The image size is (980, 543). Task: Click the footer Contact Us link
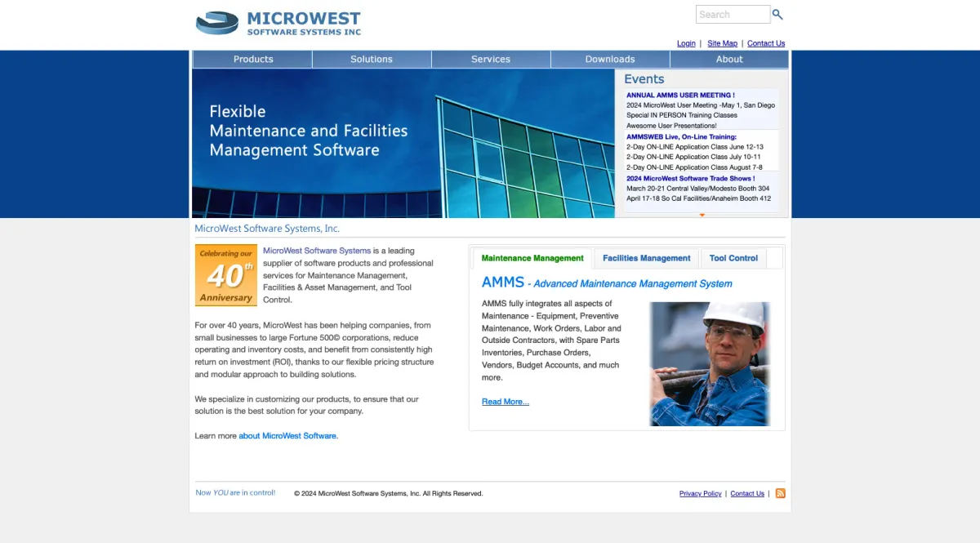click(x=747, y=493)
